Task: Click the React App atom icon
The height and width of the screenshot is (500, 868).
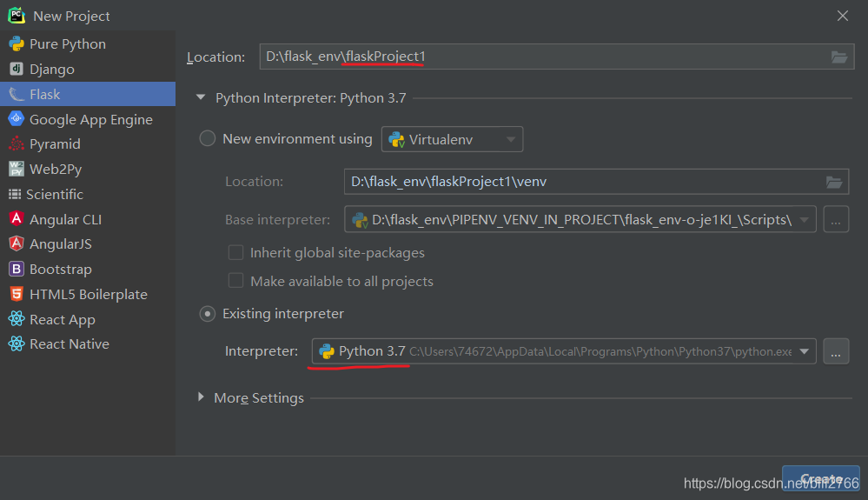Action: pyautogui.click(x=17, y=319)
